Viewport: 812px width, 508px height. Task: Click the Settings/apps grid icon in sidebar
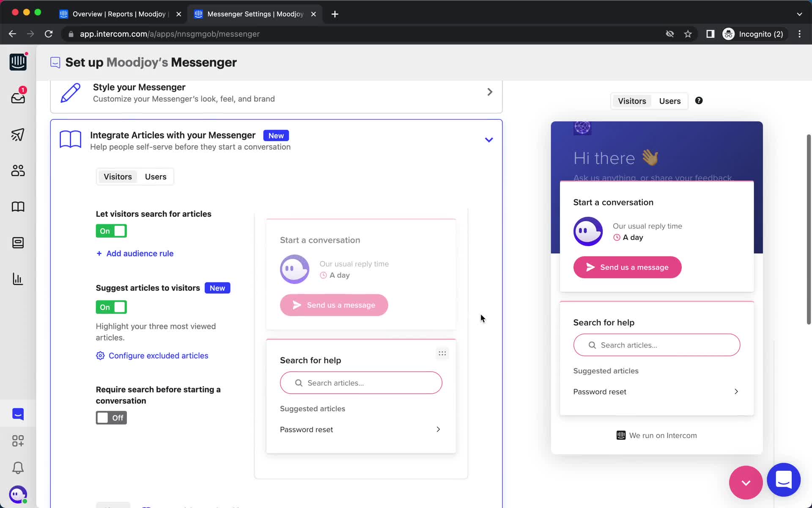pyautogui.click(x=17, y=440)
